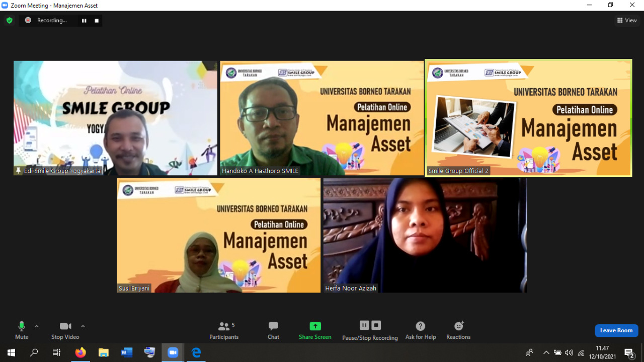Viewport: 644px width, 362px height.
Task: Open the View layout menu
Action: [x=627, y=20]
